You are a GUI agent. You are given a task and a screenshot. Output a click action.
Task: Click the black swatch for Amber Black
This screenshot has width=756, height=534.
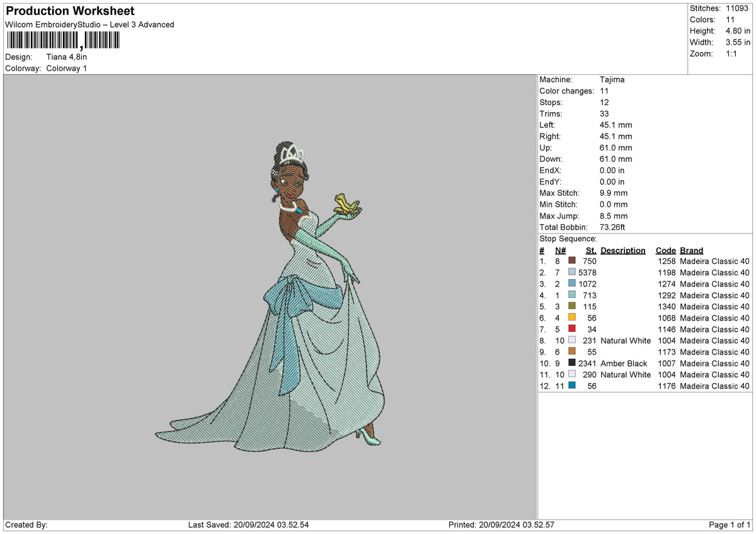572,363
